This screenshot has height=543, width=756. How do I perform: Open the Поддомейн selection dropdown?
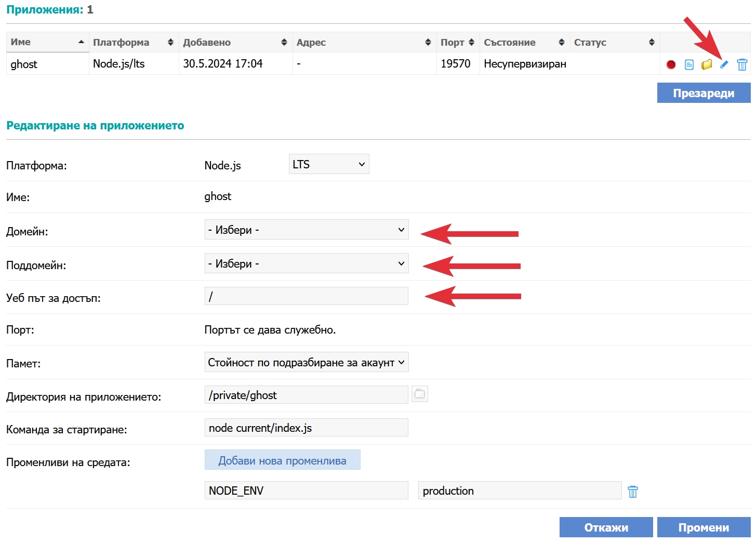click(307, 263)
